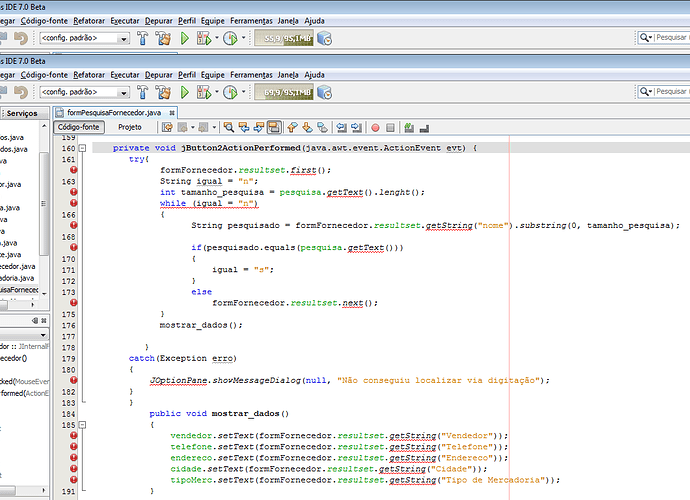Click error marker on resultset.first() line
Screen dimensions: 690x500
[73, 170]
